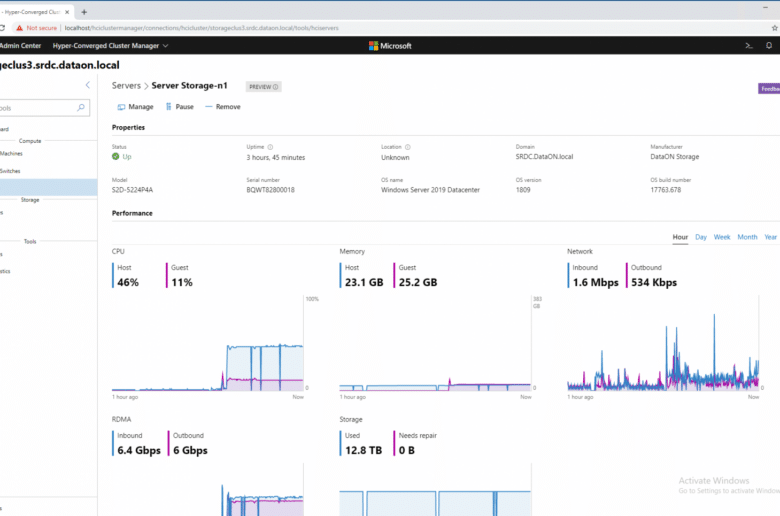Click OS version value 1809

[x=523, y=190]
